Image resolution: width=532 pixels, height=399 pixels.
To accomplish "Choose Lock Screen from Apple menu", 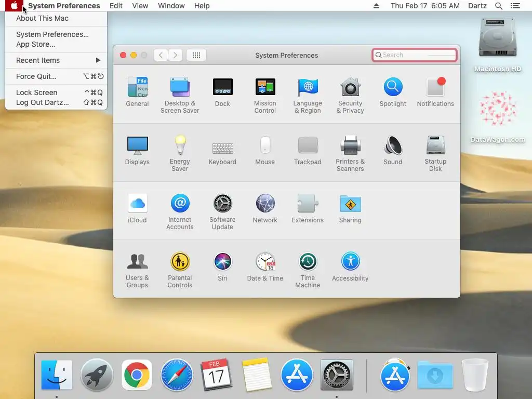I will point(56,92).
